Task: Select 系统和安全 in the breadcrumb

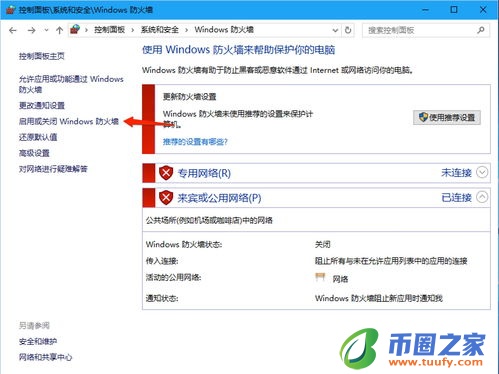Action: click(160, 30)
